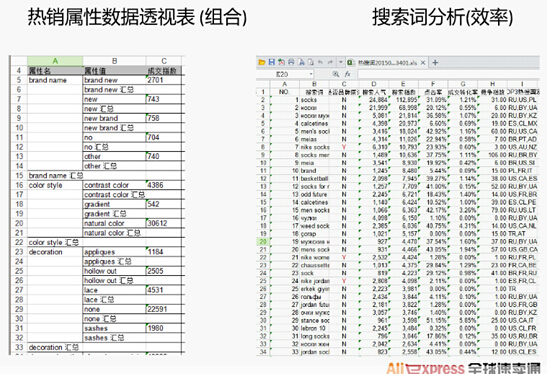Click the Save floppy disk icon
This screenshot has height=379, width=547.
coord(272,62)
